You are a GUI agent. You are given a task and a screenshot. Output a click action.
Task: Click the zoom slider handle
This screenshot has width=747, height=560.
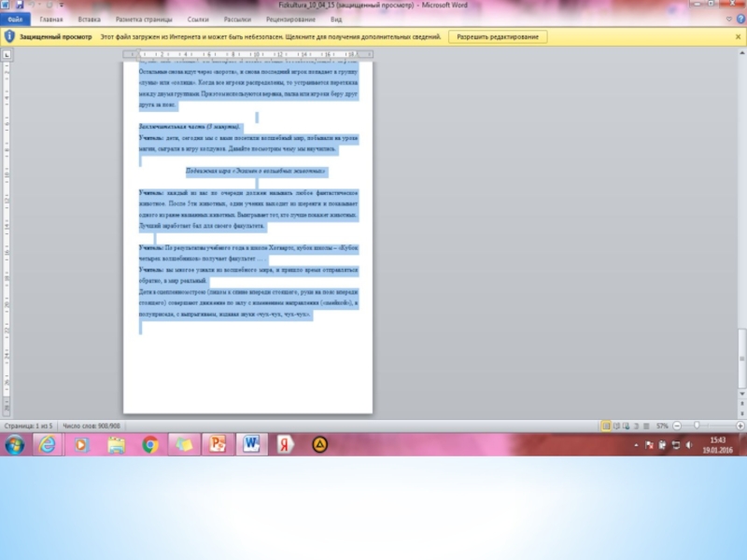pyautogui.click(x=697, y=426)
